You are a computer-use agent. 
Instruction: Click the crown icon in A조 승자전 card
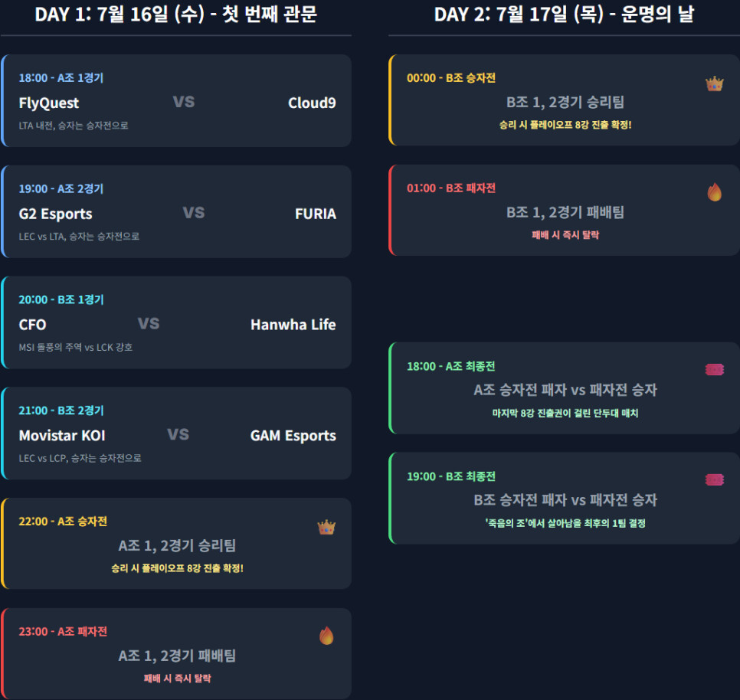tap(326, 528)
